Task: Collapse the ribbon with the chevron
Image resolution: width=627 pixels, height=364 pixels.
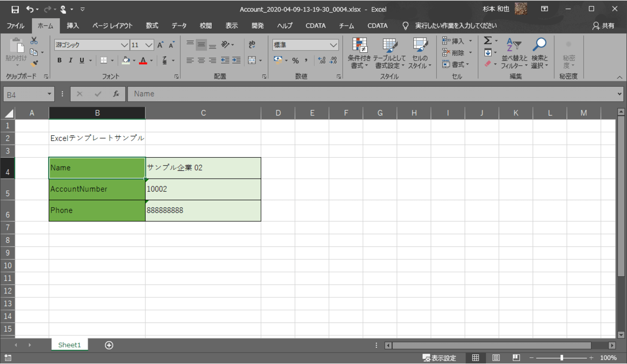Action: point(619,76)
